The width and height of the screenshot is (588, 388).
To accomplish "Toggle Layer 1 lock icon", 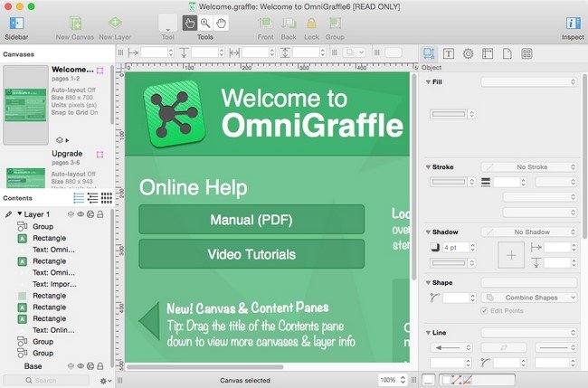I will click(100, 214).
